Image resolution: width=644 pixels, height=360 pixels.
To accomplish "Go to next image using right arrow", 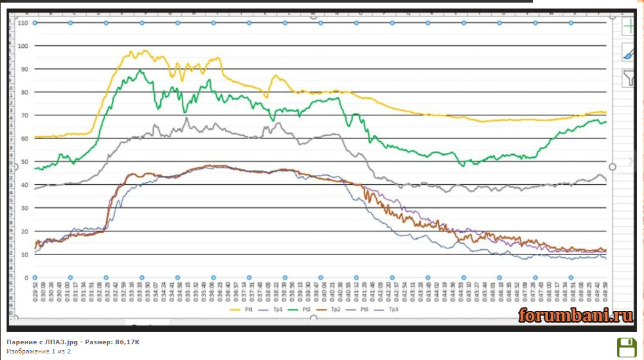I will [x=631, y=161].
